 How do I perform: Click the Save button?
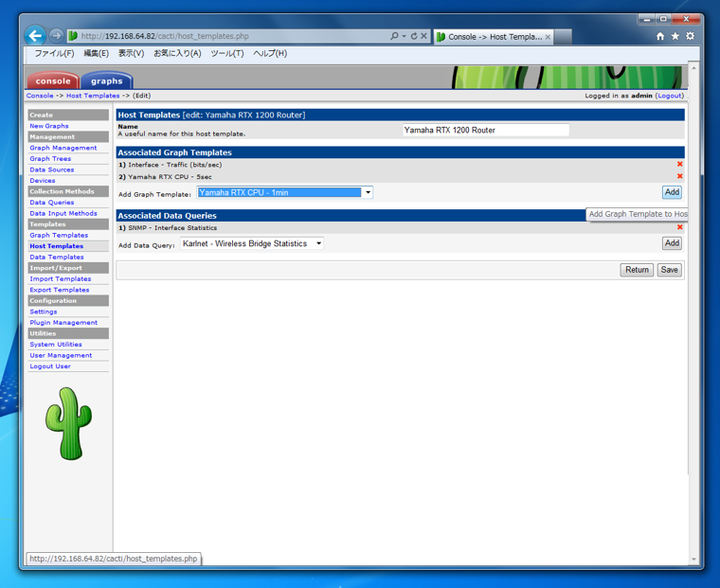pyautogui.click(x=669, y=270)
